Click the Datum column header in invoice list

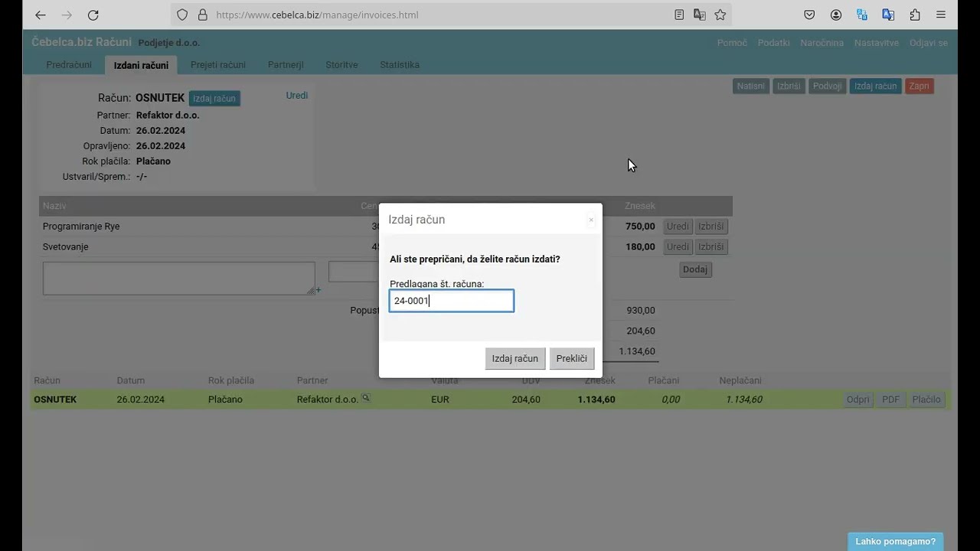[131, 380]
